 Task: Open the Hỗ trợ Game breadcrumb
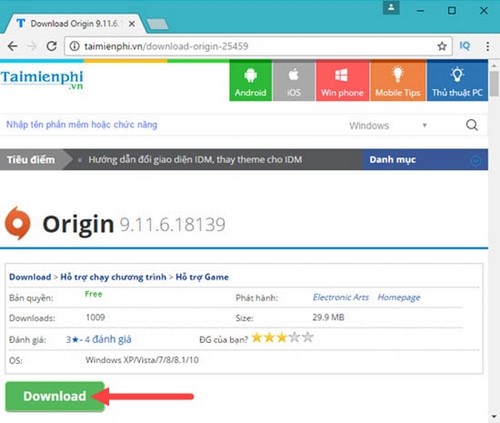pyautogui.click(x=202, y=277)
